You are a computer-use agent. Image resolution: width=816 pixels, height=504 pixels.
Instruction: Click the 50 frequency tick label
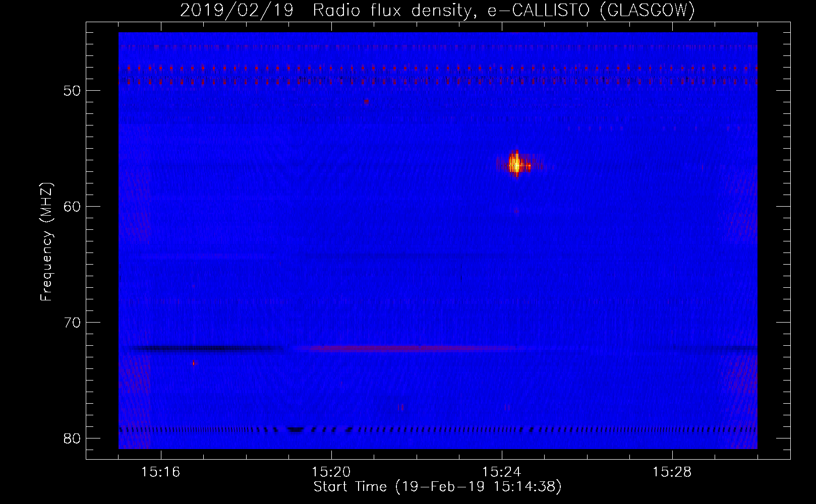(x=73, y=91)
